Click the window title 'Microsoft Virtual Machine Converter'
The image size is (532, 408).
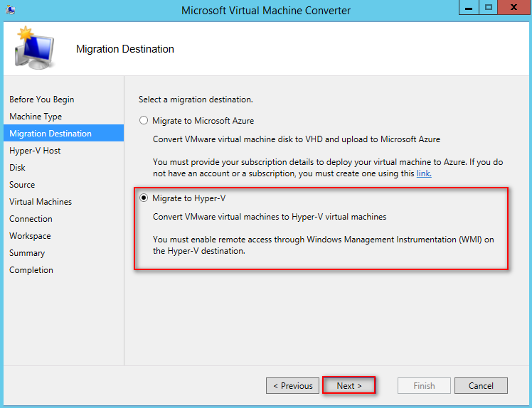tap(266, 10)
